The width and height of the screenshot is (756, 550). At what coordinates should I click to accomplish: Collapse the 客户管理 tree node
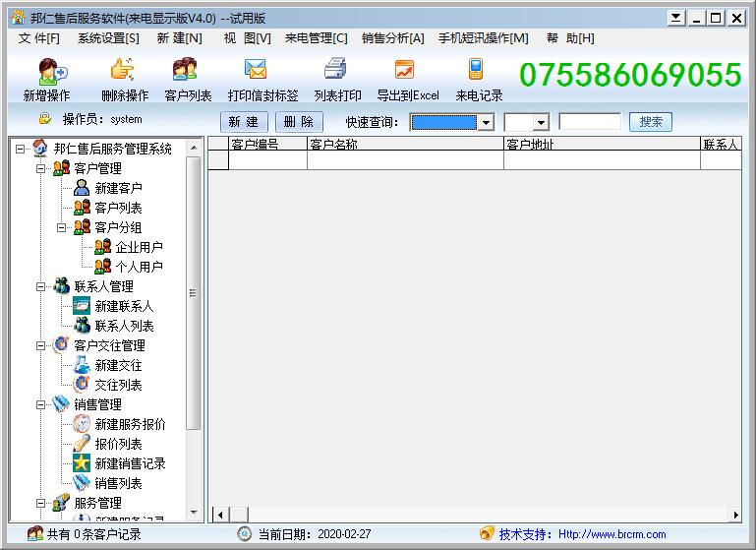(x=41, y=168)
